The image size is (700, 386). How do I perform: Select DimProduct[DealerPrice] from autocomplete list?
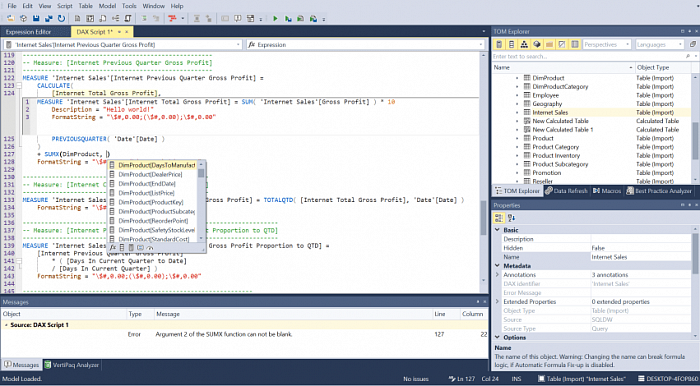152,174
